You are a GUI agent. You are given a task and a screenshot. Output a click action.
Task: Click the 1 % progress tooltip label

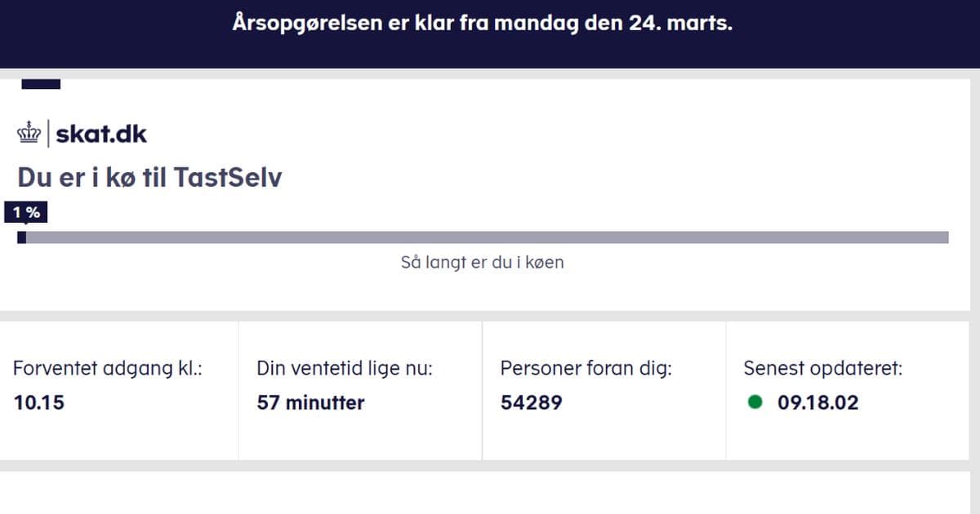26,213
